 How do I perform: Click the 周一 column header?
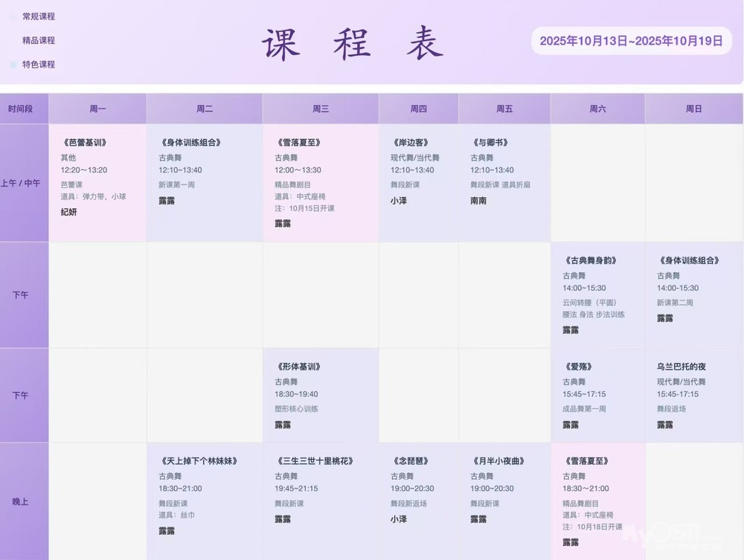click(x=97, y=109)
